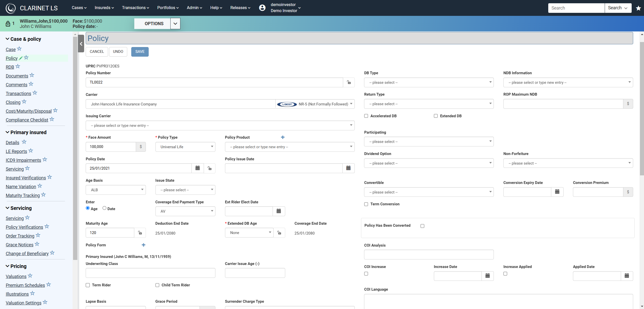The image size is (644, 309).
Task: Open calendar for COI Increase Date
Action: (488, 276)
